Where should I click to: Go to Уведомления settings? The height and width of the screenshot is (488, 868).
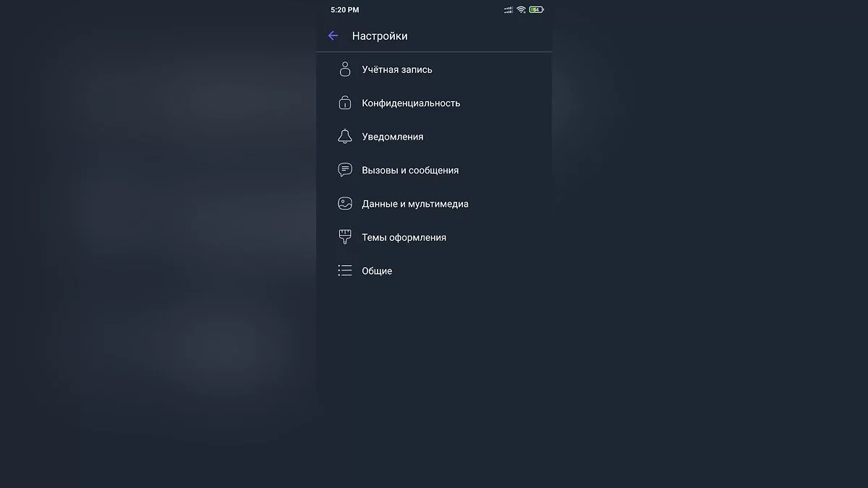(x=393, y=137)
